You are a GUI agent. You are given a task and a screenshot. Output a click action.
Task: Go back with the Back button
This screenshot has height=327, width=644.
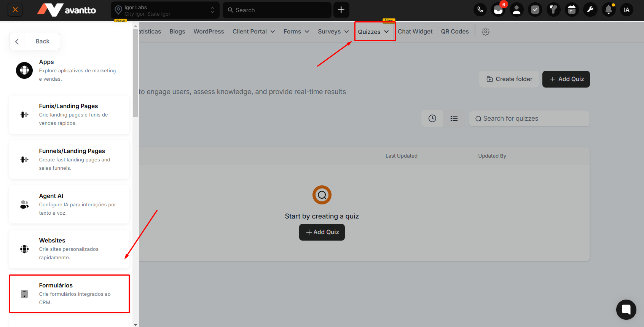tap(35, 41)
